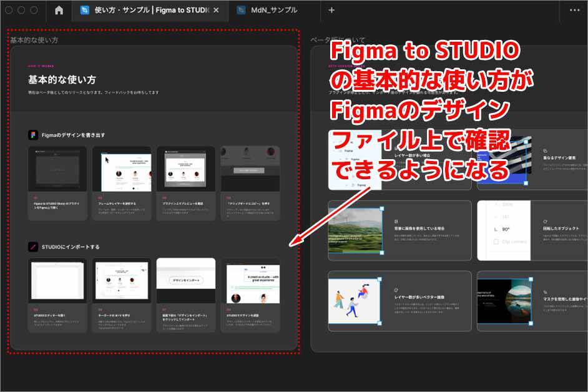This screenshot has width=588, height=392.
Task: Click the file icon on the MdN_サンプル tab
Action: pos(241,10)
